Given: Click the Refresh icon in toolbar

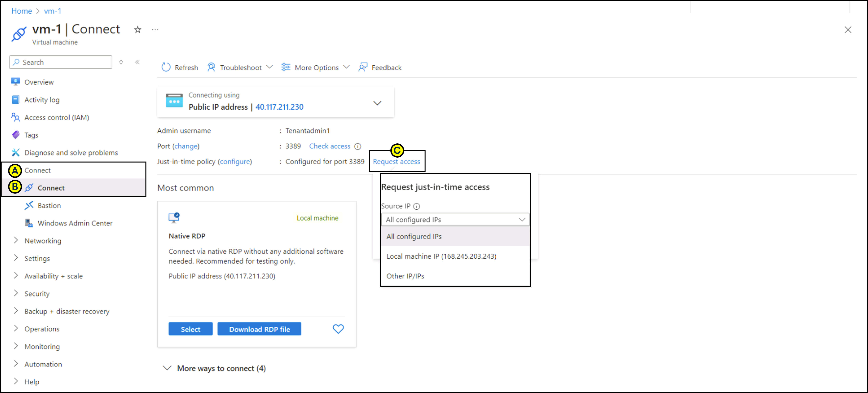Looking at the screenshot, I should click(x=166, y=67).
